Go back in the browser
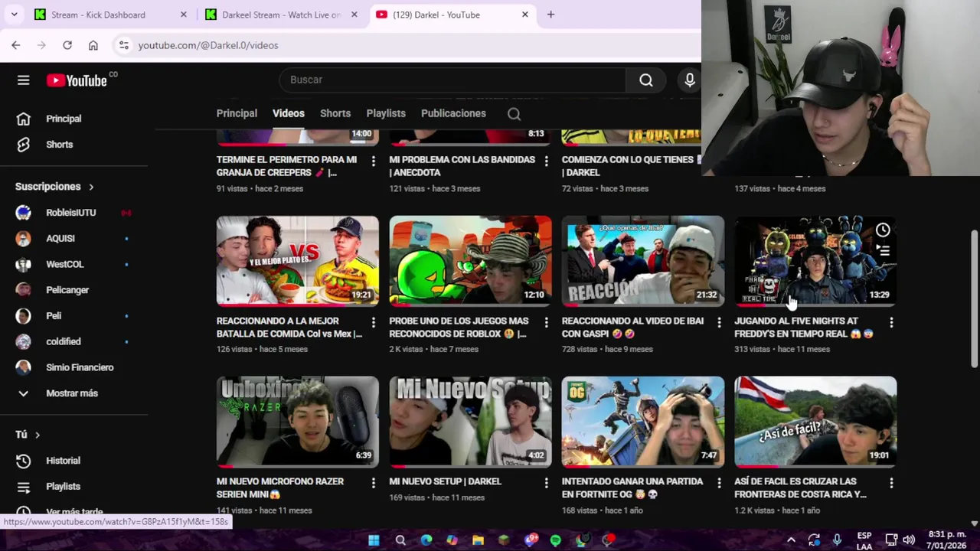The width and height of the screenshot is (980, 551). coord(15,45)
